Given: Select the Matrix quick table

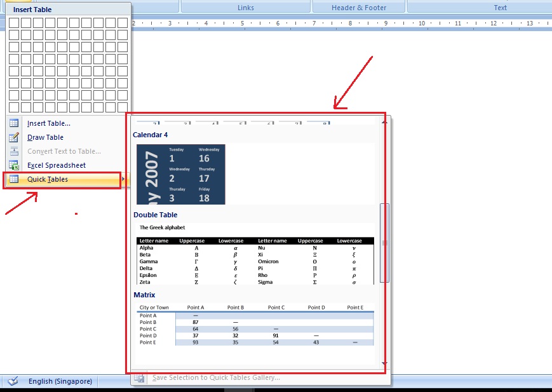Looking at the screenshot, I should (x=254, y=324).
